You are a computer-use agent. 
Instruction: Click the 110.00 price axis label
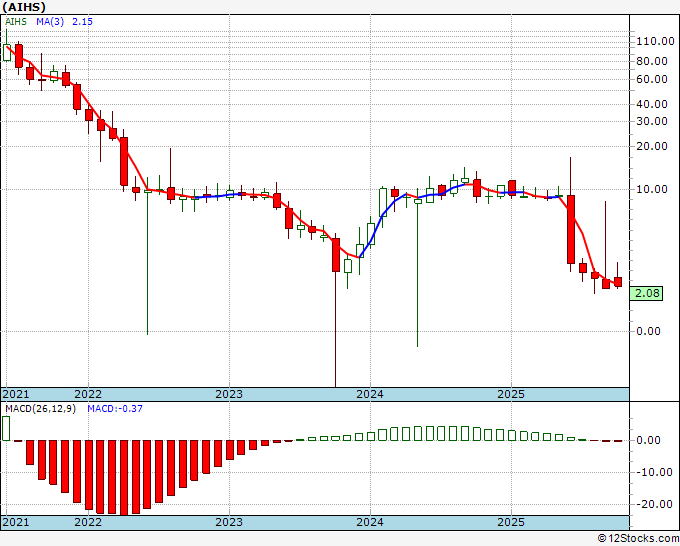point(655,42)
